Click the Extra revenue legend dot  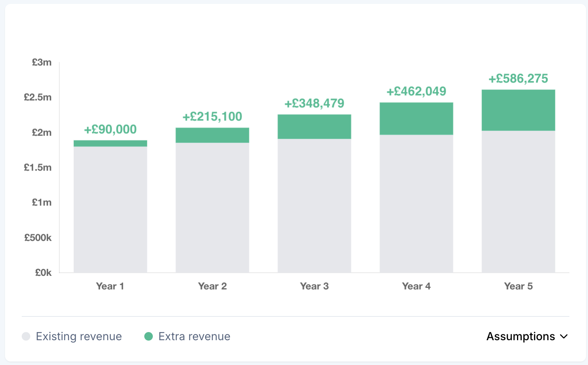pos(149,336)
